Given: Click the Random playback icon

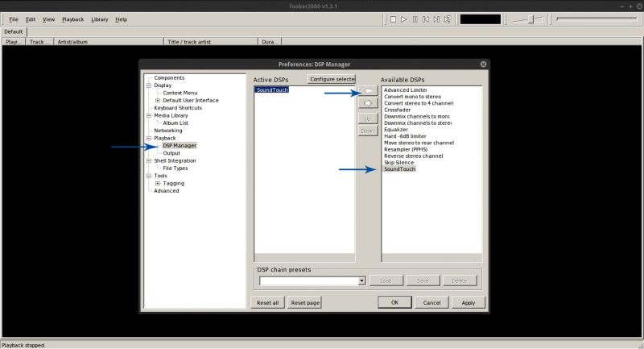Looking at the screenshot, I should click(x=448, y=19).
